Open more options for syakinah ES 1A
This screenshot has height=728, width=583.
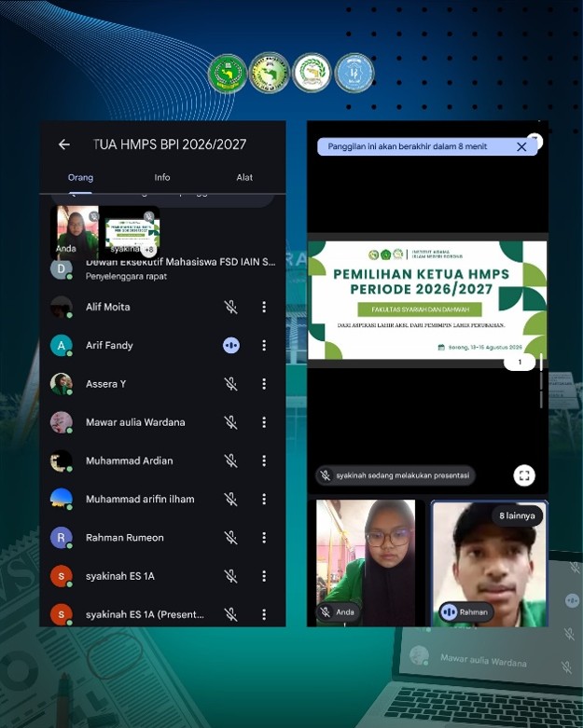click(264, 576)
